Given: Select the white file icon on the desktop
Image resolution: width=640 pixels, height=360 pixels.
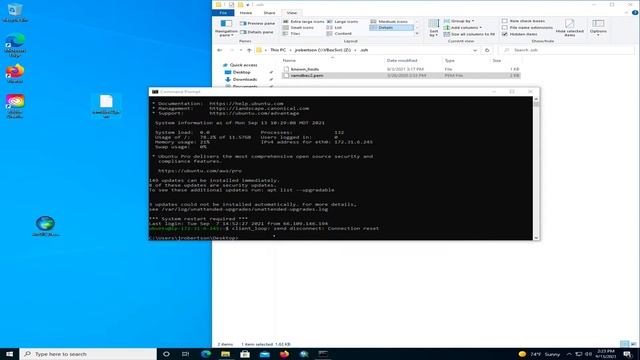Looking at the screenshot, I should (x=106, y=106).
